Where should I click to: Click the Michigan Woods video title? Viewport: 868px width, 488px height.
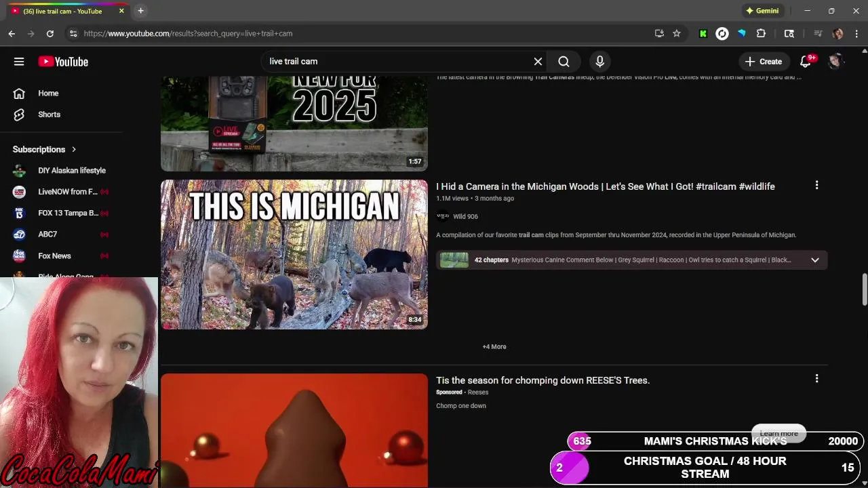click(x=605, y=186)
